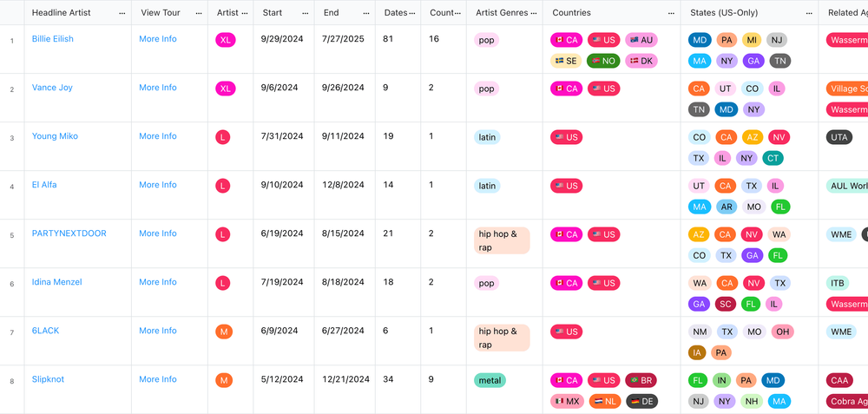Click pop genre tag in Billie Eilish row
Screen dimensions: 868x414
click(x=486, y=40)
